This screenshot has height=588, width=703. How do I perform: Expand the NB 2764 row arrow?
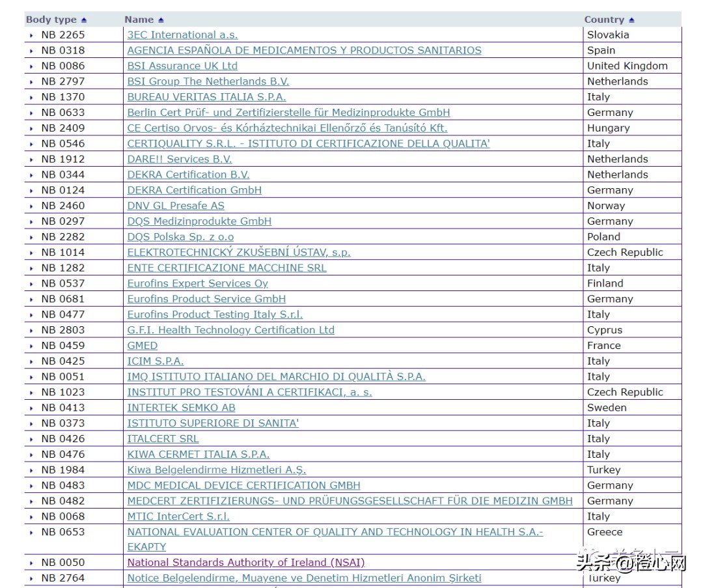[31, 579]
